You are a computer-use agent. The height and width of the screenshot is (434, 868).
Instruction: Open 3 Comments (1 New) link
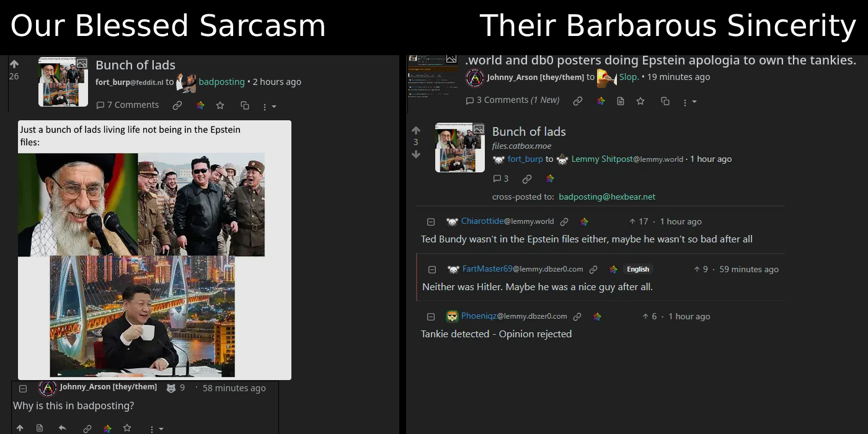click(513, 100)
